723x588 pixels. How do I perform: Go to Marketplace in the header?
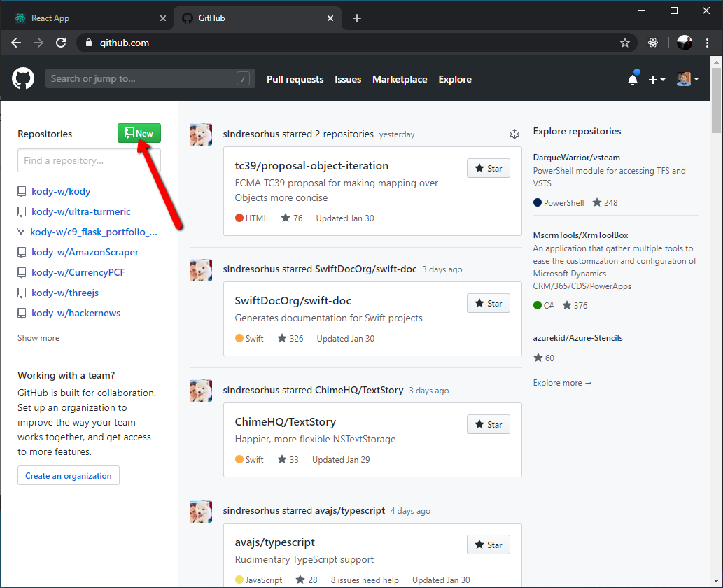pyautogui.click(x=400, y=79)
